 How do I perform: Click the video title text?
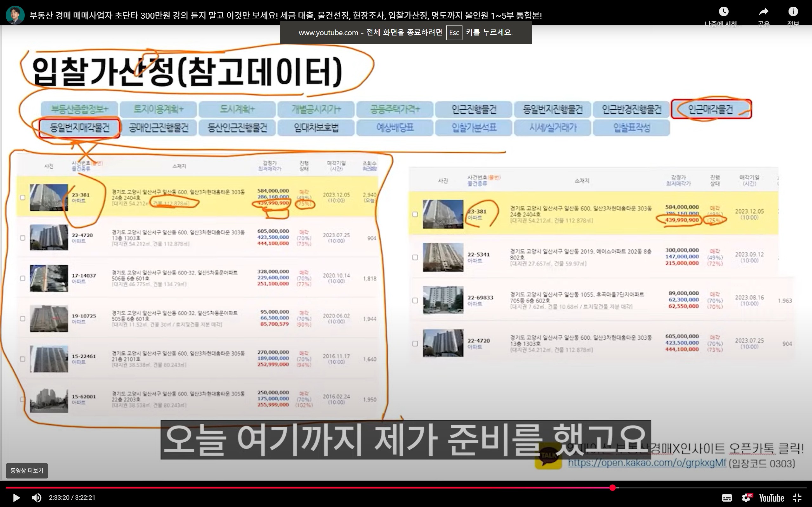[x=285, y=16]
